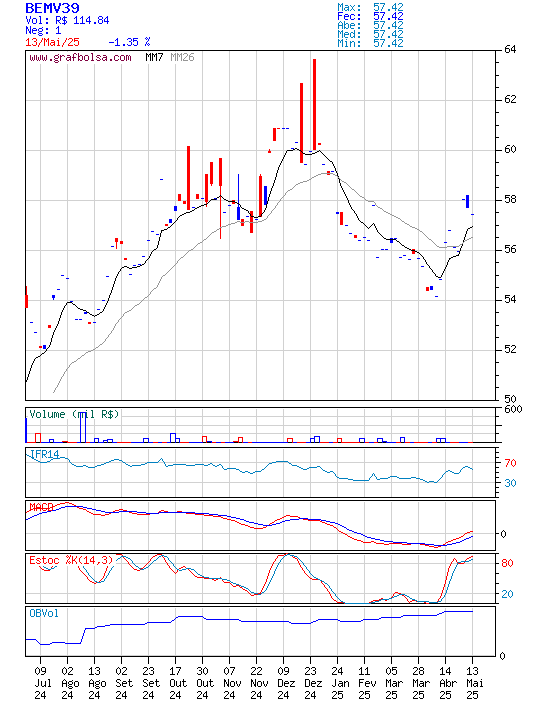Click the IFR14 indicator label

tap(45, 454)
